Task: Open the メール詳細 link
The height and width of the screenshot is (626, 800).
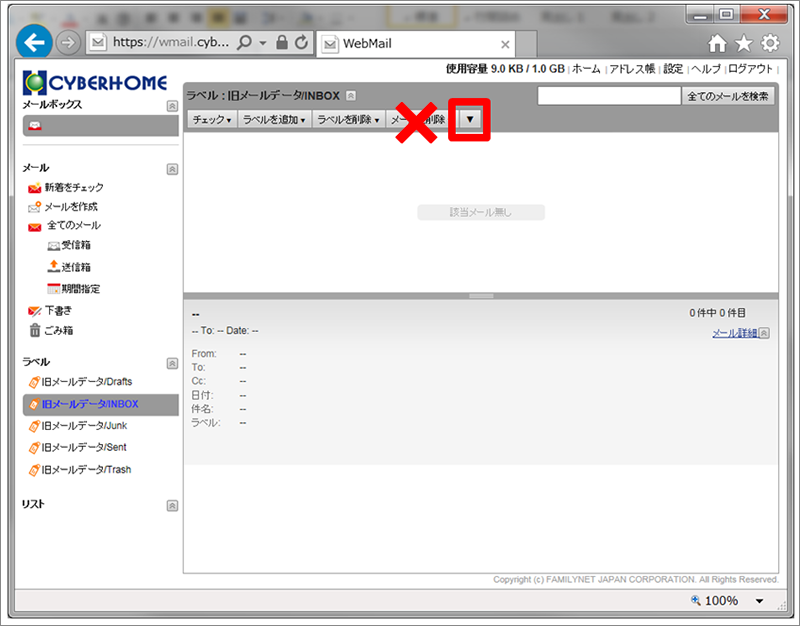Action: point(734,333)
